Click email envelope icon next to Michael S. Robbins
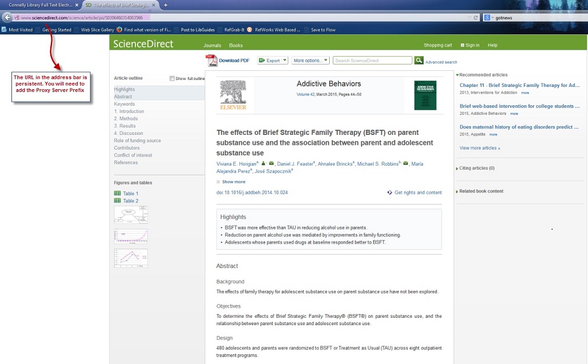Image resolution: width=588 pixels, height=364 pixels. point(405,163)
